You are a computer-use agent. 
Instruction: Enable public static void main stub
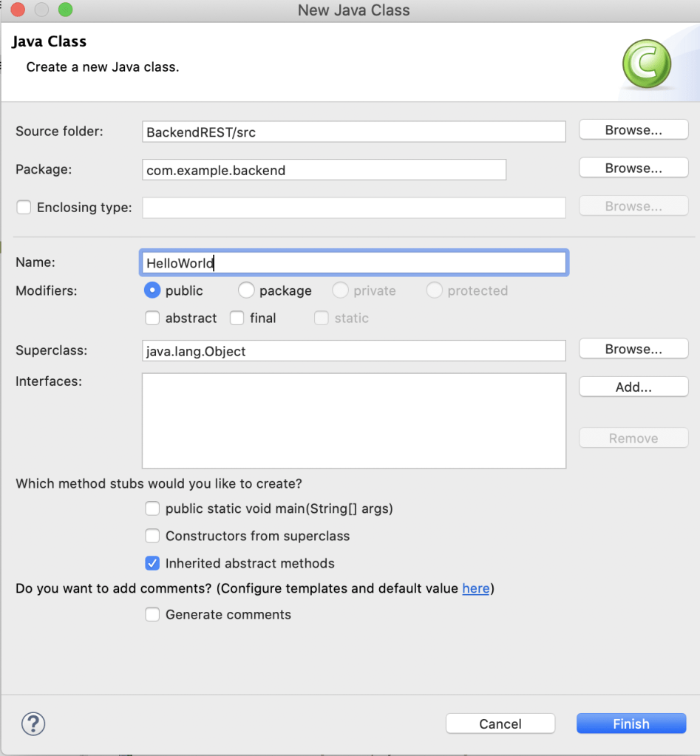pos(152,509)
